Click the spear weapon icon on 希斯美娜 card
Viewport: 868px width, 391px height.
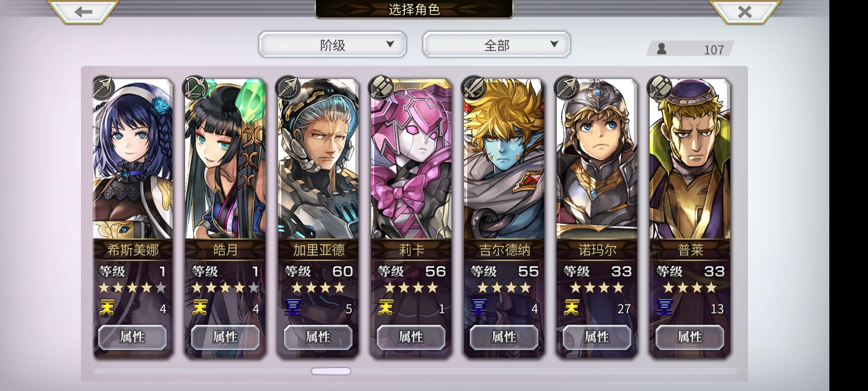click(103, 88)
